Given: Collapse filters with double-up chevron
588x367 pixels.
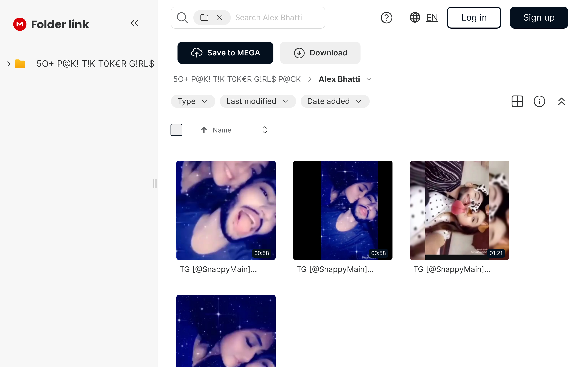Looking at the screenshot, I should pos(561,101).
